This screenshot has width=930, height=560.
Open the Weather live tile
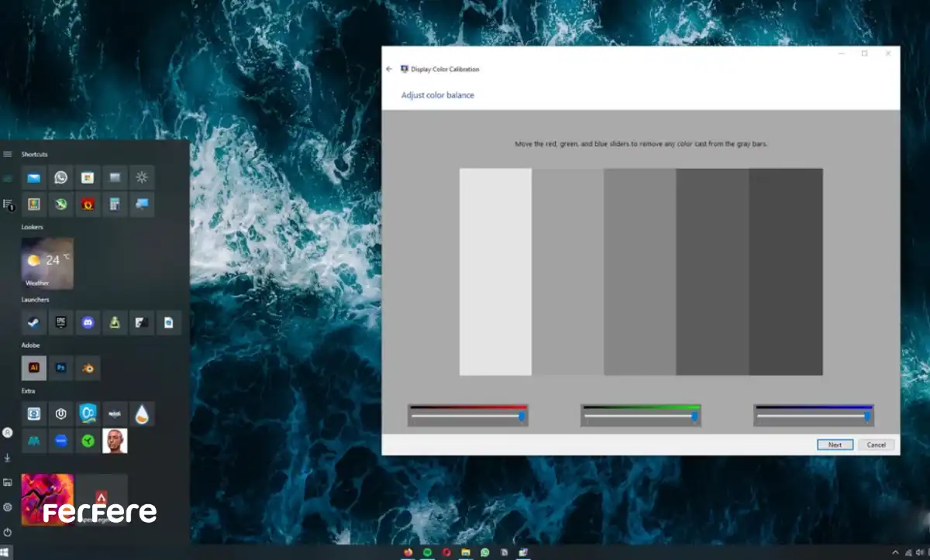click(47, 263)
